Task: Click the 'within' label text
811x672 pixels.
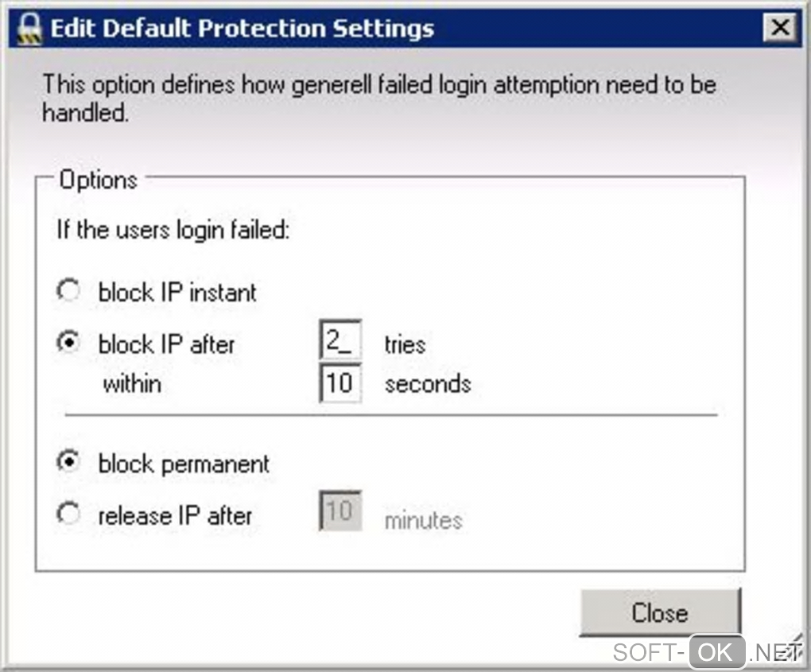Action: pos(132,384)
